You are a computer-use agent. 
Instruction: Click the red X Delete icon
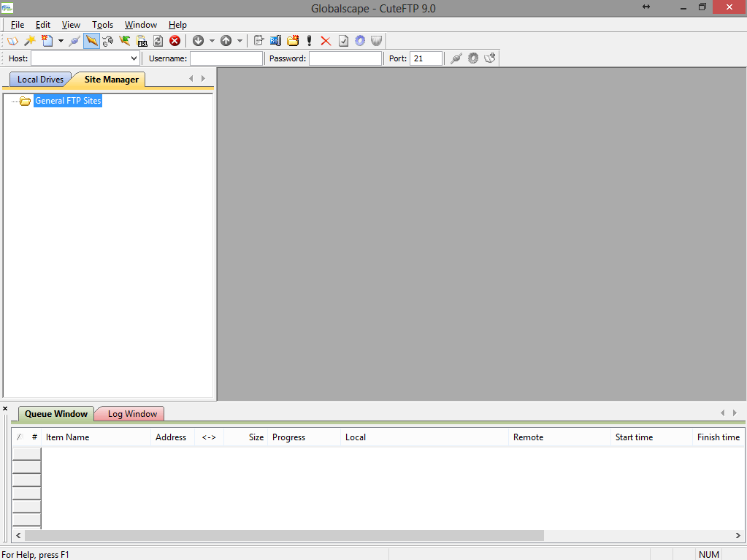coord(326,41)
